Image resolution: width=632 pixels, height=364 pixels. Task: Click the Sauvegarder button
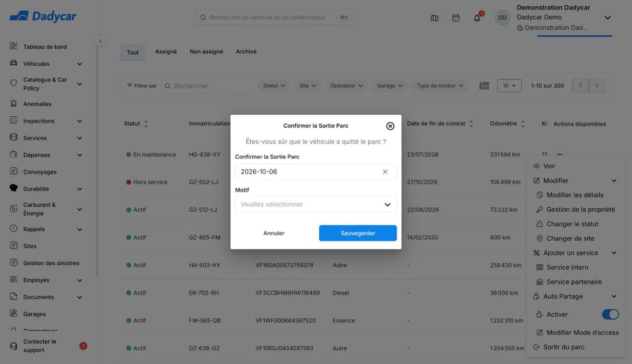358,233
